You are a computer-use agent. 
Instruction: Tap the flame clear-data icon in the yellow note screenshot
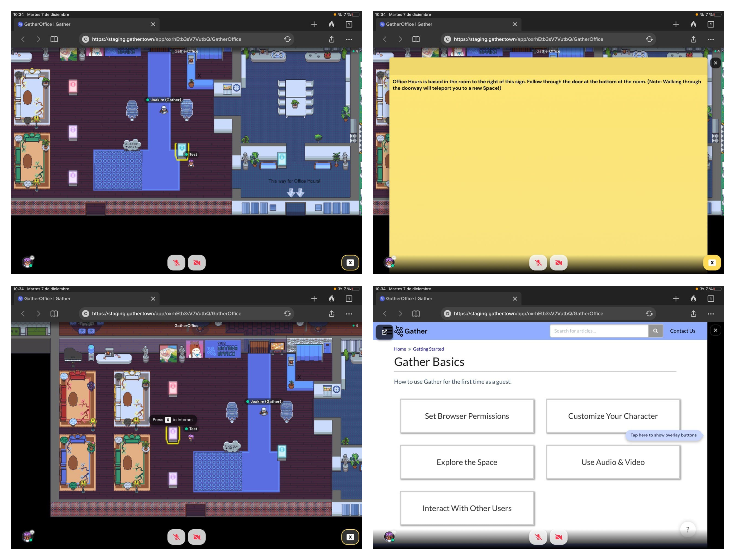point(693,24)
